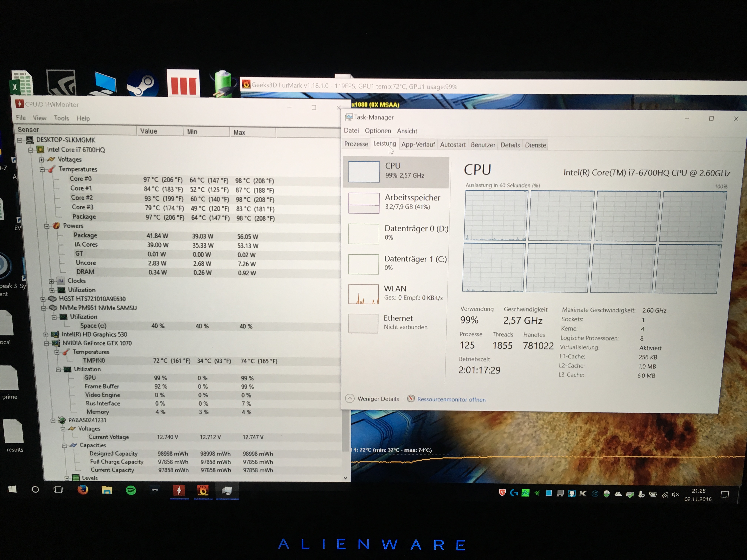Switch to FurMark taskbar icon
Viewport: 747px width, 560px height.
[203, 491]
